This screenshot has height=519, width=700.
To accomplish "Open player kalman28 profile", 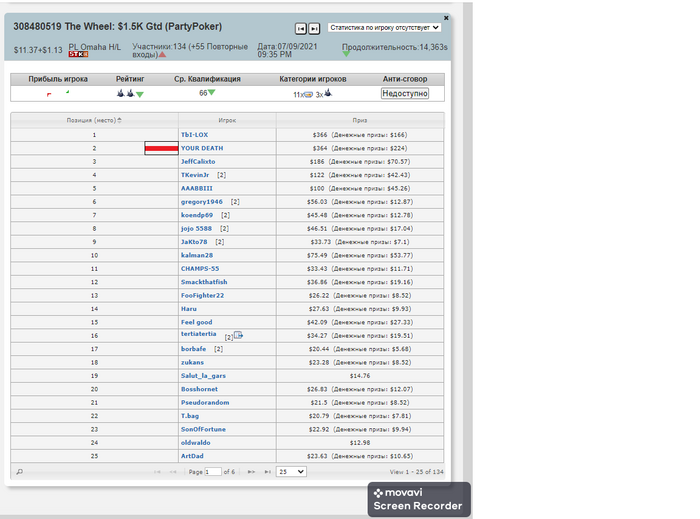I will 197,255.
